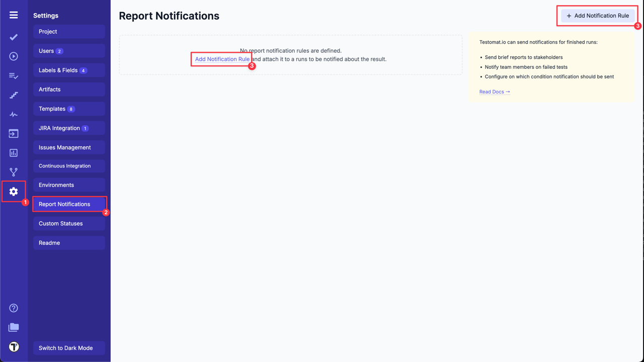Open Settings via the gear icon
The height and width of the screenshot is (362, 644).
[14, 192]
